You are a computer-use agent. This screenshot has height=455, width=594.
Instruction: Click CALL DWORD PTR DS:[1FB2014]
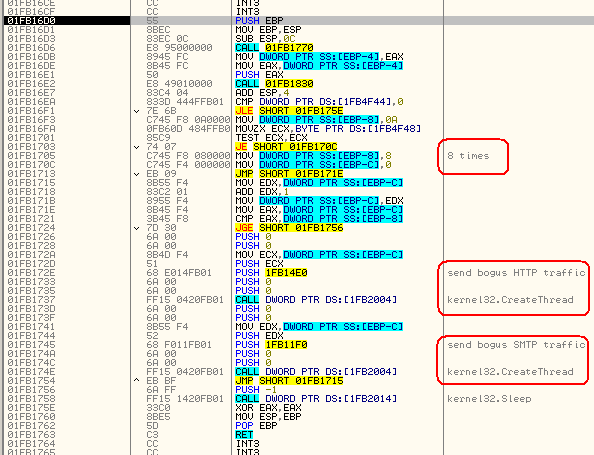tap(316, 399)
